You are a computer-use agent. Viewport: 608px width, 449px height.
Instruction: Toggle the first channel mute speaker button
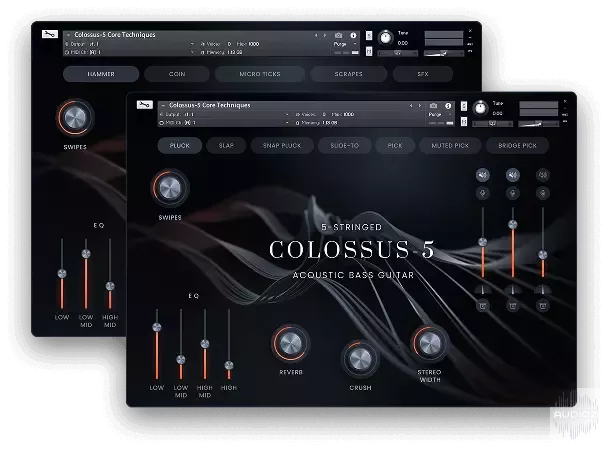[483, 175]
